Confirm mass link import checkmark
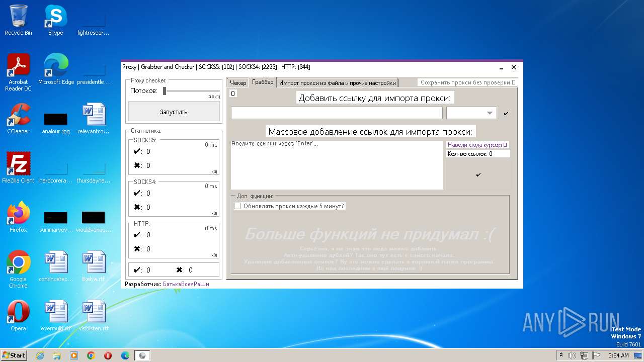The height and width of the screenshot is (362, 644). point(478,174)
